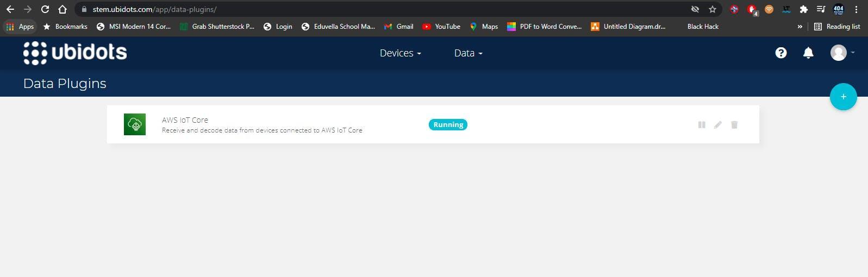Delete the AWS IoT Core plugin

point(734,125)
